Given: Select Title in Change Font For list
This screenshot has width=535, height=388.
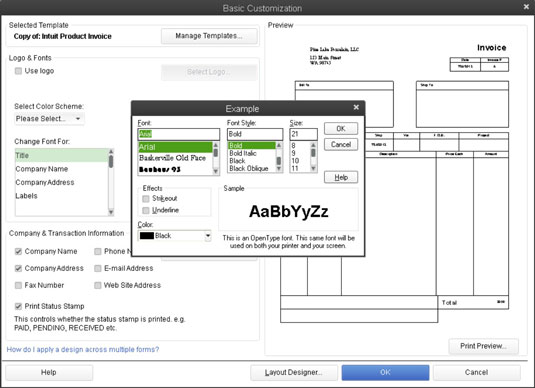Looking at the screenshot, I should [61, 156].
